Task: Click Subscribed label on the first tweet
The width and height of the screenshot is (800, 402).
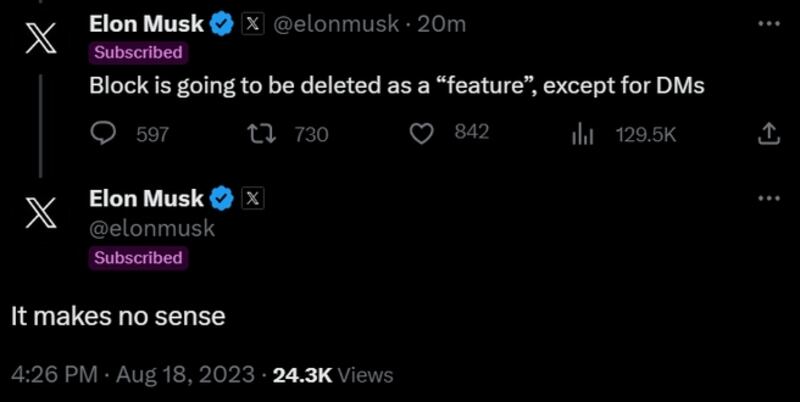Action: [138, 53]
